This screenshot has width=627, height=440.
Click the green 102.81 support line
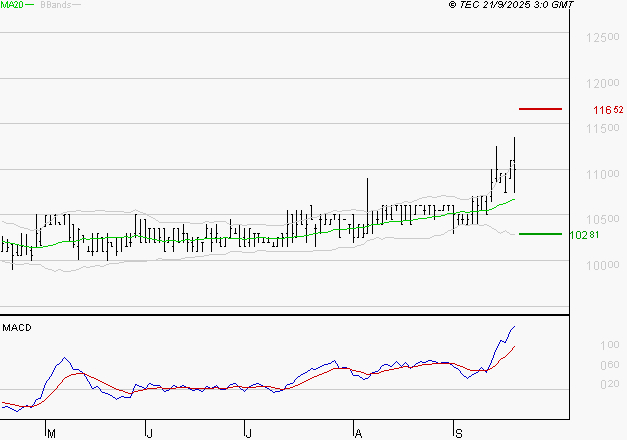[x=540, y=234]
